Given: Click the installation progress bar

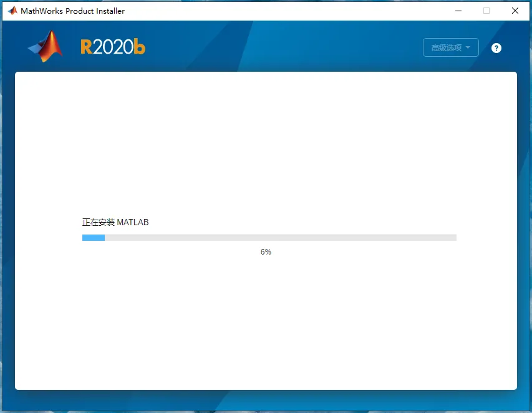Looking at the screenshot, I should point(269,238).
